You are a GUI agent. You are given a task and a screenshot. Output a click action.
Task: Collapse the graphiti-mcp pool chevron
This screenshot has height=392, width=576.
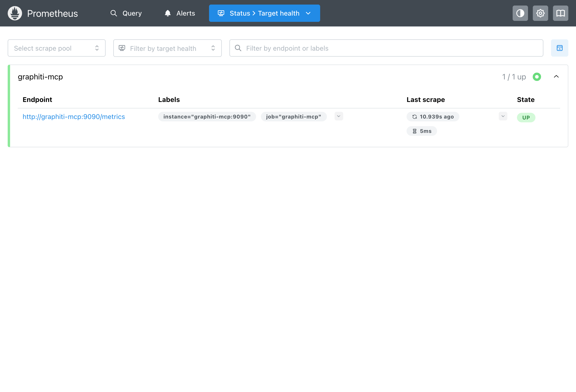[x=556, y=77]
